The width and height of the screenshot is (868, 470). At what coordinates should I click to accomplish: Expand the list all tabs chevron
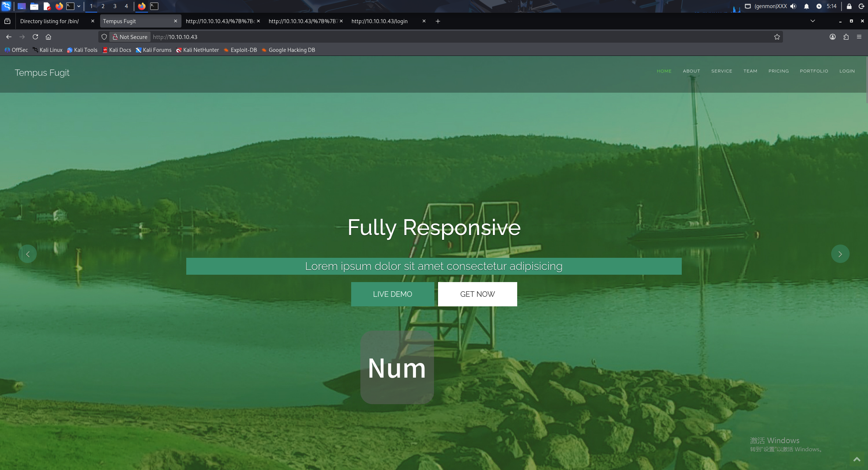[x=813, y=21]
